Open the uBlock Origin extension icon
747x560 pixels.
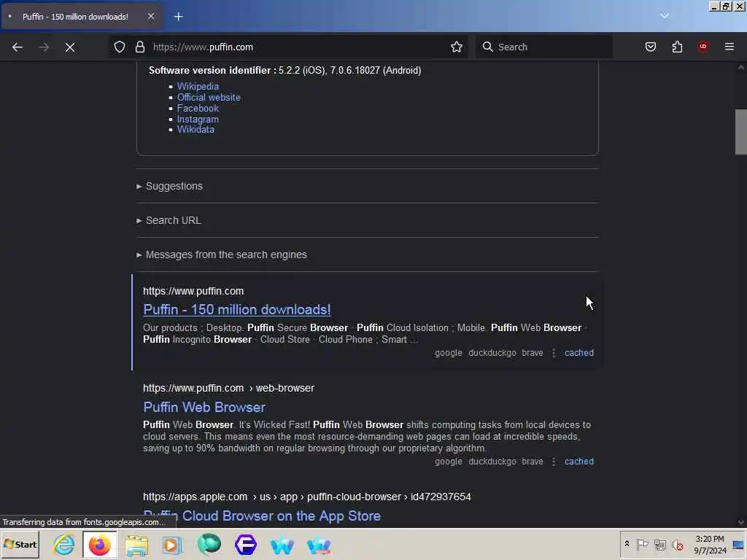tap(703, 47)
